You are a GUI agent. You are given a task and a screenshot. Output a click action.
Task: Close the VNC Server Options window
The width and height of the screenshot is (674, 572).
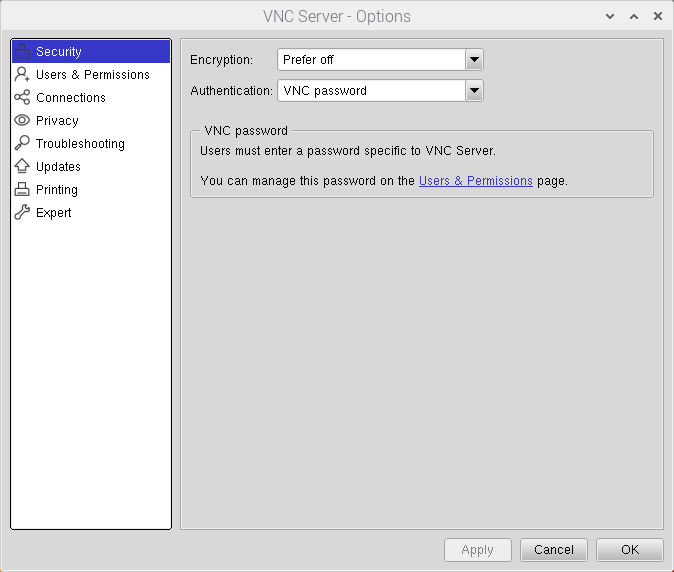click(x=658, y=16)
